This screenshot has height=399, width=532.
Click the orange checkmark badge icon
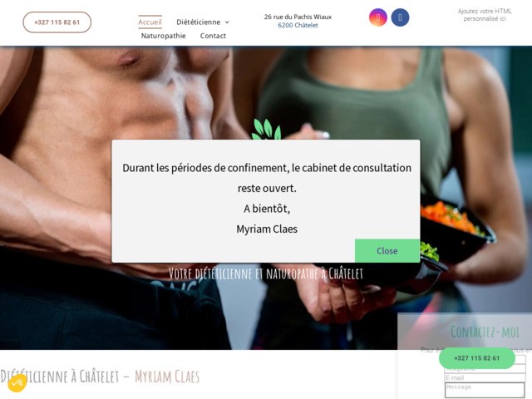tap(17, 383)
